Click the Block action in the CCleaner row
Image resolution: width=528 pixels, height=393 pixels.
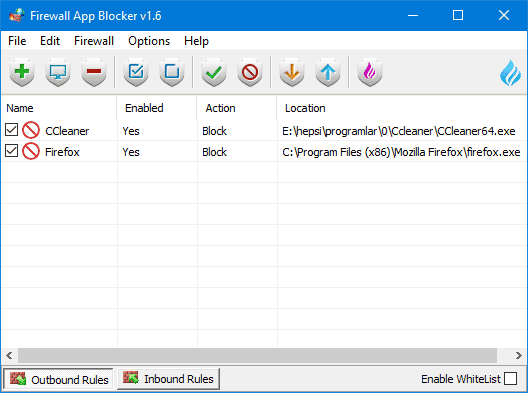click(x=214, y=131)
